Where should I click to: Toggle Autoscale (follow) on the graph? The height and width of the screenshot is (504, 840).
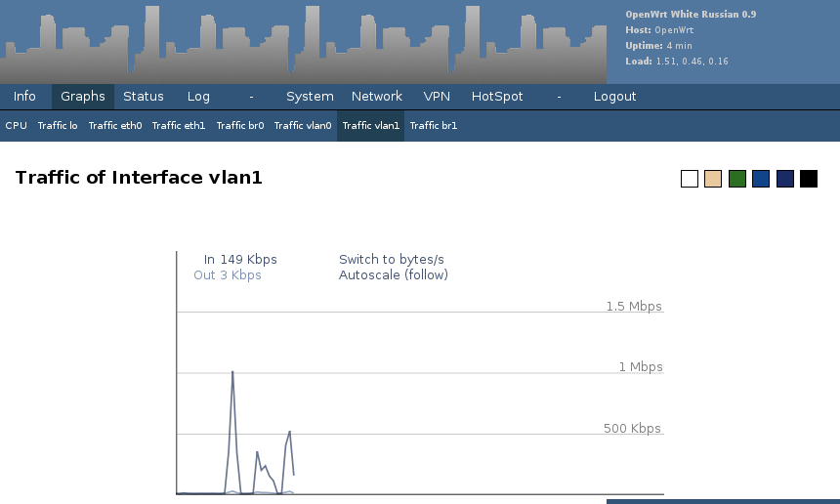(393, 275)
